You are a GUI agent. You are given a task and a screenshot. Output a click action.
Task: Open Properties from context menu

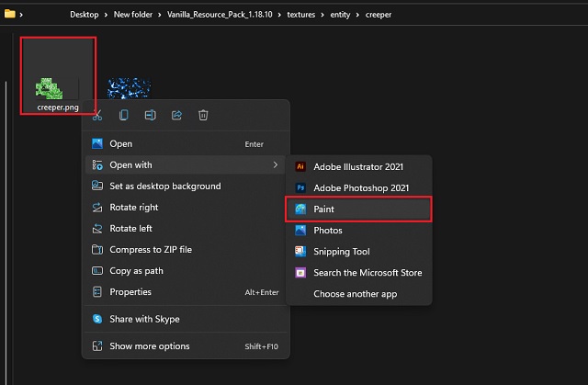(x=186, y=292)
